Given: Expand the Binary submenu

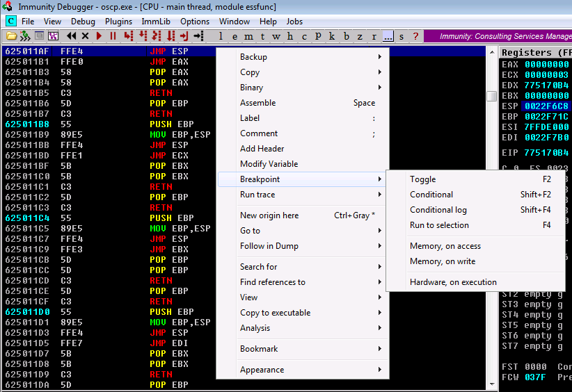Looking at the screenshot, I should [303, 88].
